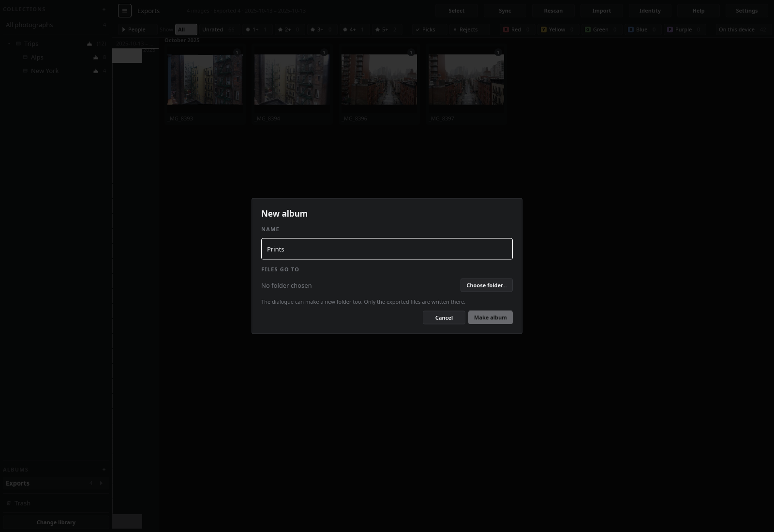Cancel the New album dialog
774x532 pixels.
tap(444, 318)
